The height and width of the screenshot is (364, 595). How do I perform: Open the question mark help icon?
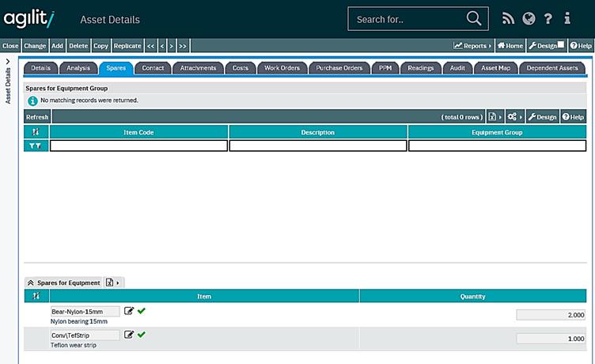point(548,18)
